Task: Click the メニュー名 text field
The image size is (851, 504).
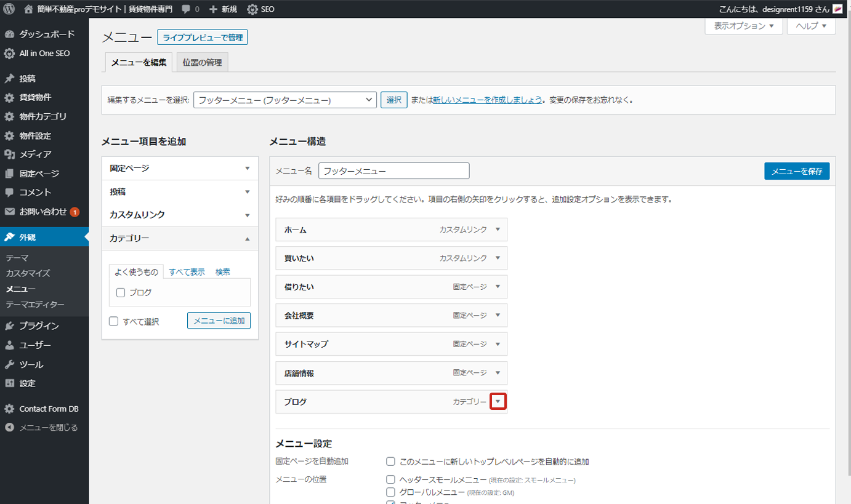Action: [393, 171]
